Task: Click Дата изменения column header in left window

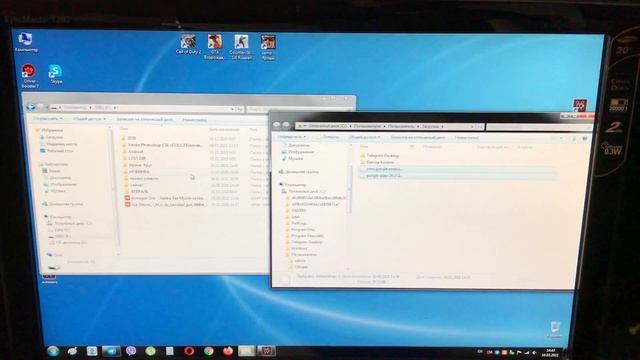Action: 224,130
